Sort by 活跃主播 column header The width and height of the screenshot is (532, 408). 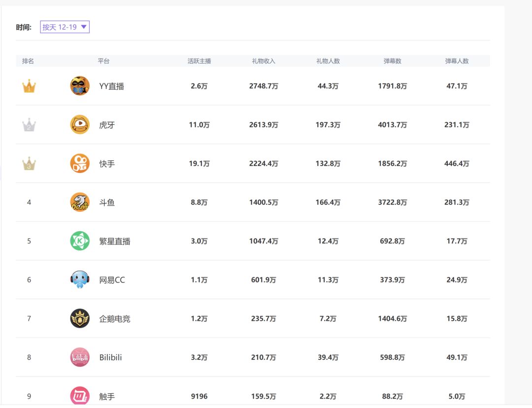(199, 61)
